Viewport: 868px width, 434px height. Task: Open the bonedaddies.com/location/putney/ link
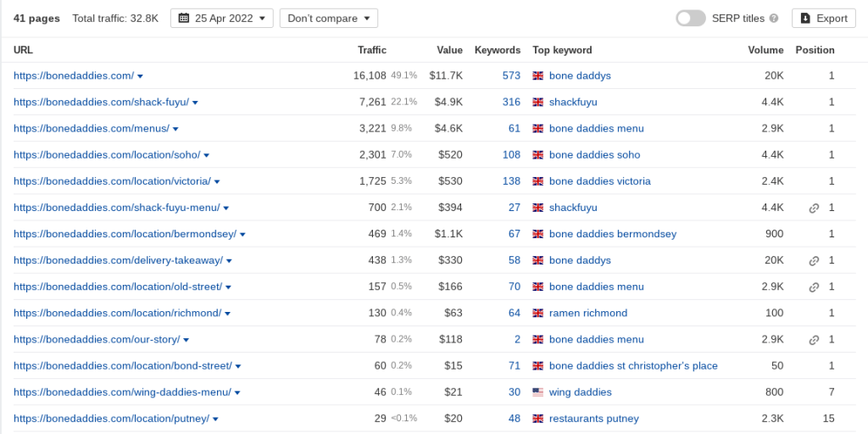tap(111, 419)
